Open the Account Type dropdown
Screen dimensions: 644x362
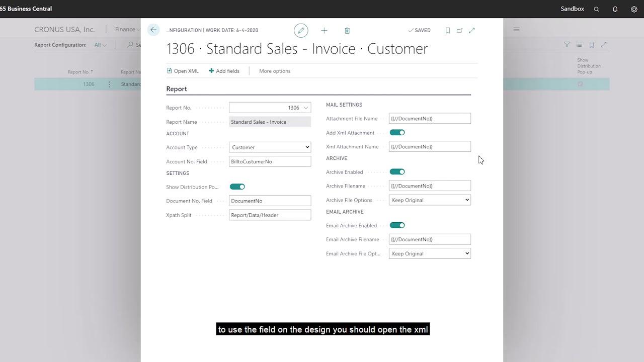click(270, 147)
